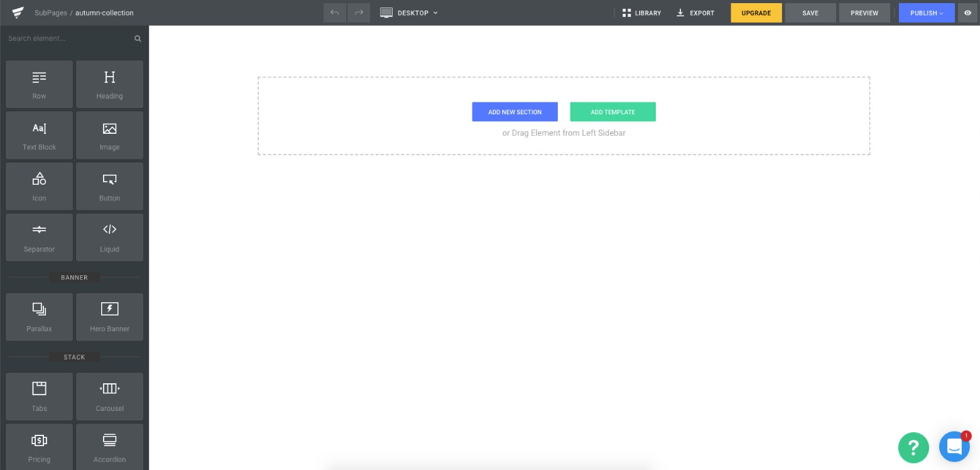Viewport: 980px width, 470px height.
Task: Open the Desktop device dropdown
Action: point(409,13)
